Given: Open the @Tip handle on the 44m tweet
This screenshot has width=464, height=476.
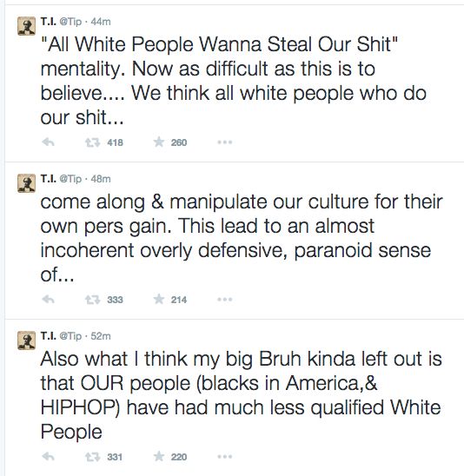Looking at the screenshot, I should (x=70, y=22).
